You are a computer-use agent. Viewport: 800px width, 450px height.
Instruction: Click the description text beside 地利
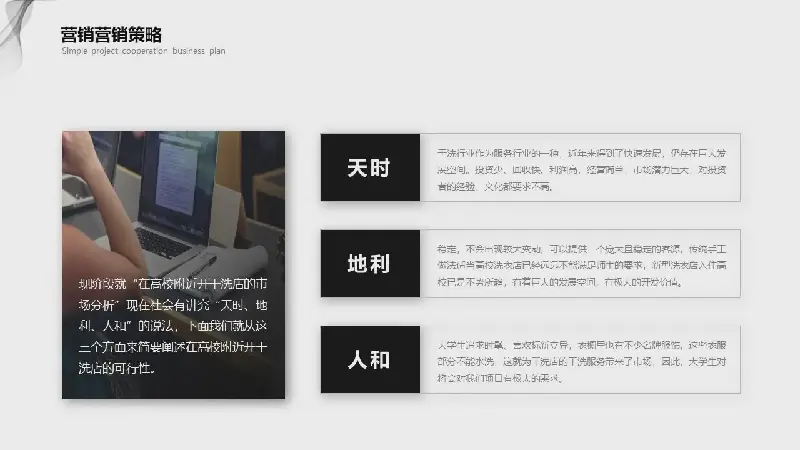pos(581,265)
